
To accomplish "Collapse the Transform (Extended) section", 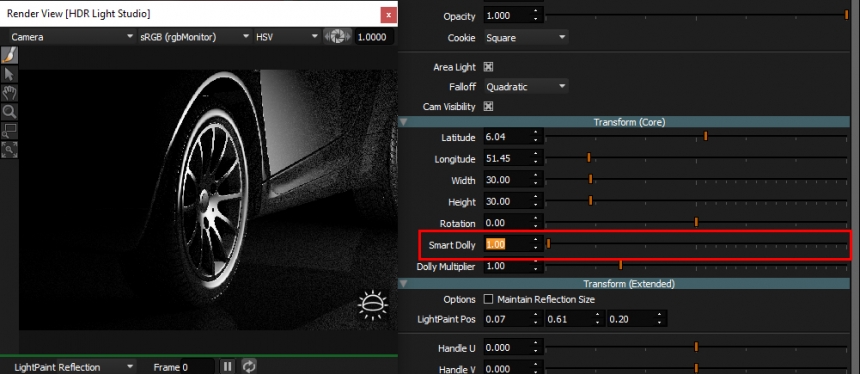I will [x=404, y=284].
